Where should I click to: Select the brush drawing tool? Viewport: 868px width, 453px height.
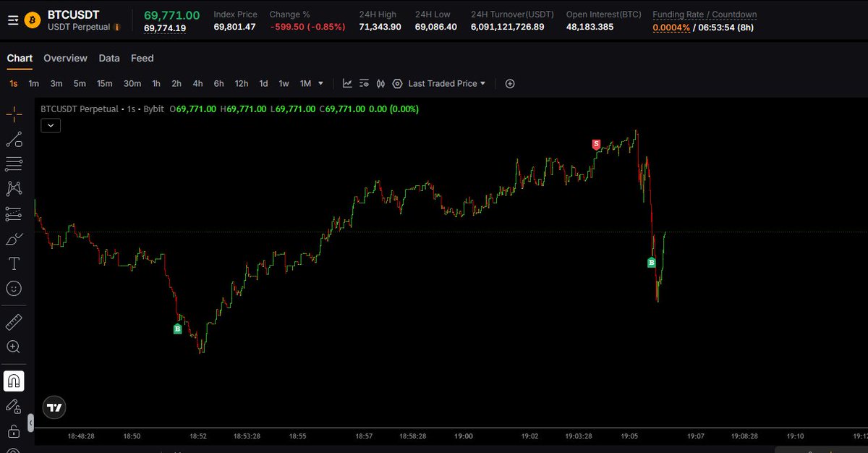(x=14, y=239)
